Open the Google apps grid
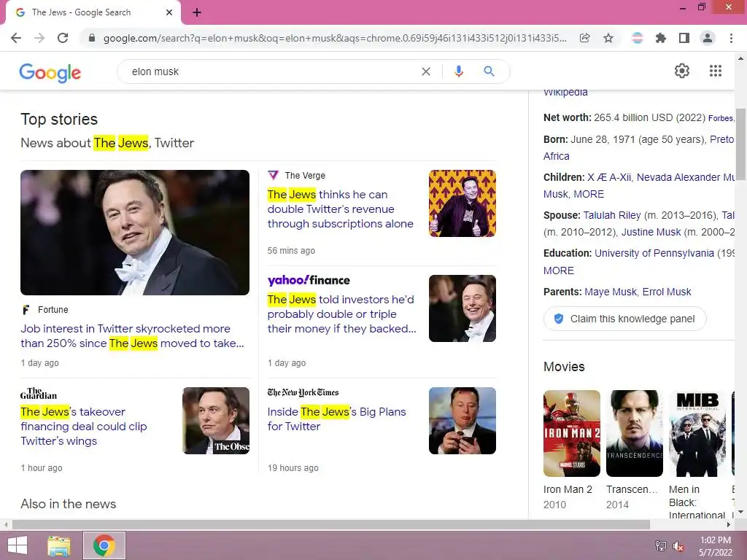 point(716,71)
